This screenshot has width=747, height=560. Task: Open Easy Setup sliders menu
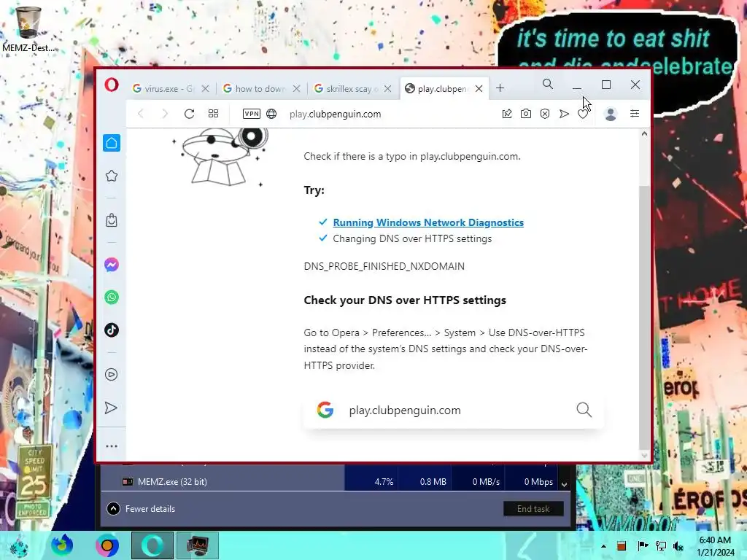pyautogui.click(x=635, y=113)
